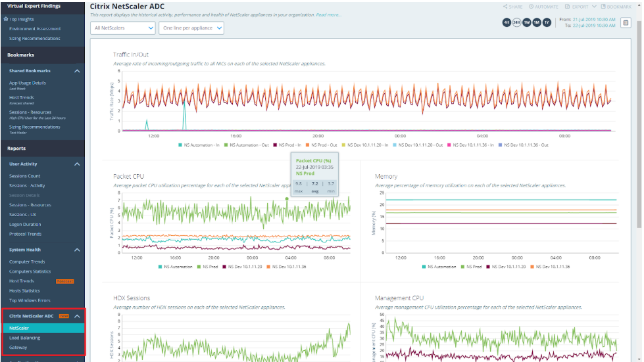
Task: Toggle NS Dev 10.1.11.36 - In legend
Action: click(471, 145)
